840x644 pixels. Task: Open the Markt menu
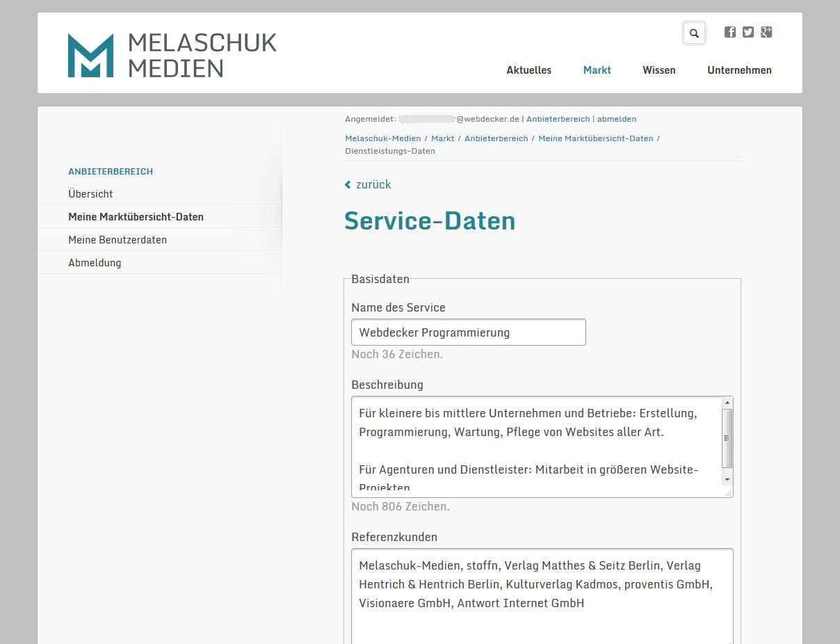point(597,70)
